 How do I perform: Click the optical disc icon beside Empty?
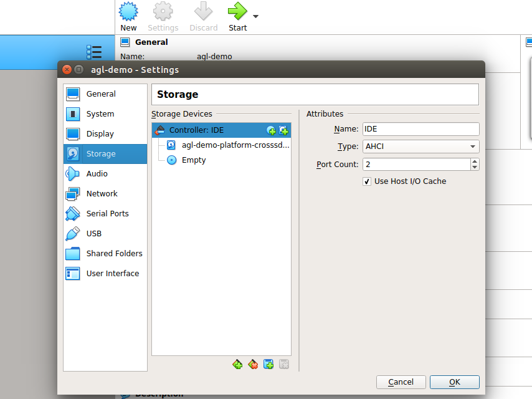[172, 160]
